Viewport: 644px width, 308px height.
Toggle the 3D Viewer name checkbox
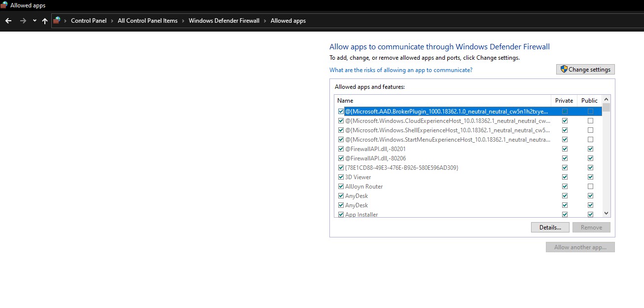(x=341, y=177)
